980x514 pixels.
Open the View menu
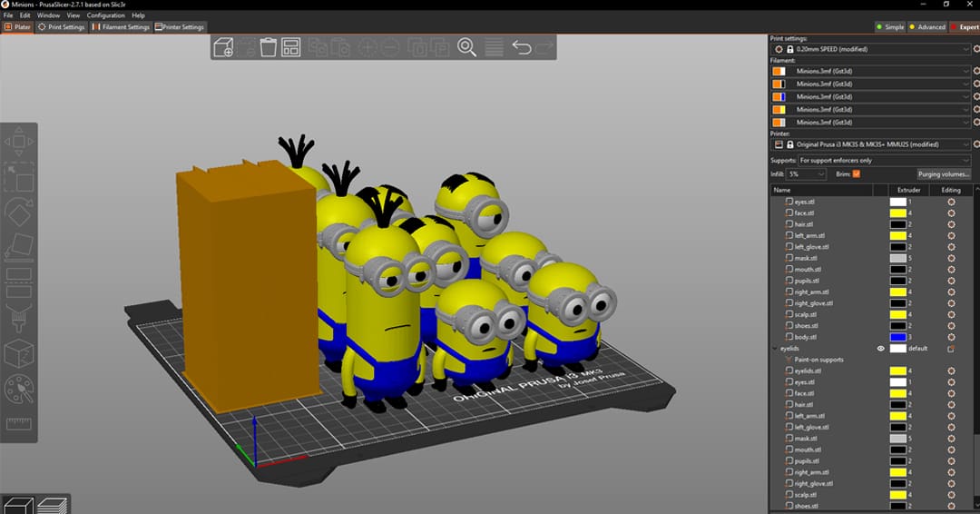(73, 15)
